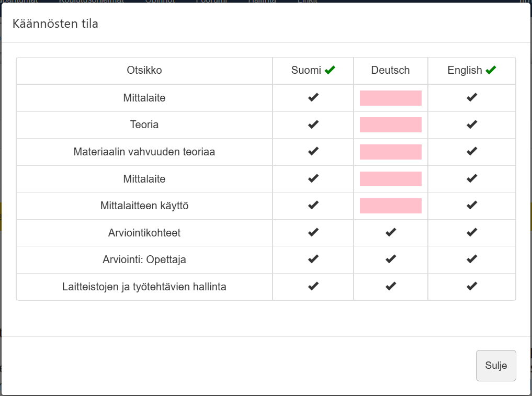The width and height of the screenshot is (532, 396).
Task: Click pink Deutsch cell in Teoria row
Action: pyautogui.click(x=391, y=125)
